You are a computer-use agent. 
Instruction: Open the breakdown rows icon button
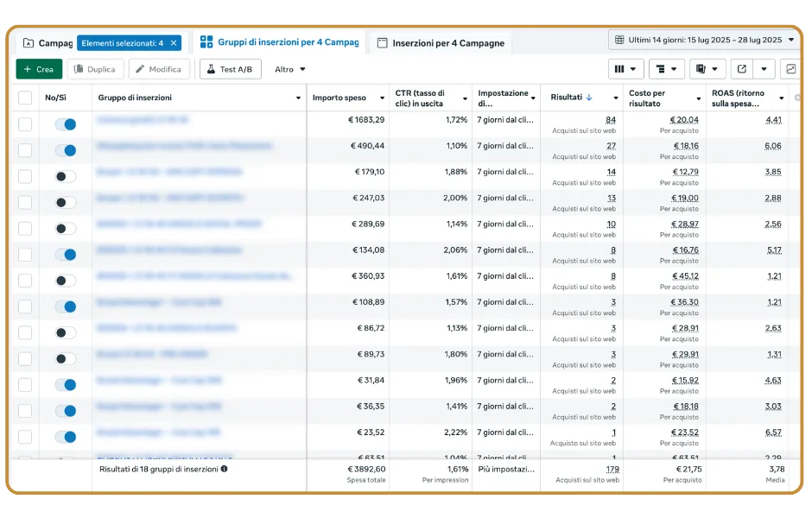[x=667, y=69]
